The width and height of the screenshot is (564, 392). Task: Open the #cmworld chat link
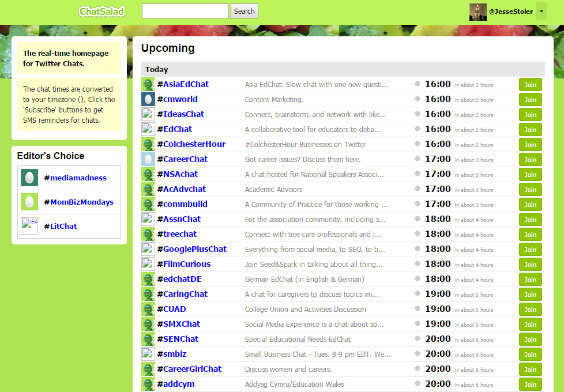pos(177,99)
